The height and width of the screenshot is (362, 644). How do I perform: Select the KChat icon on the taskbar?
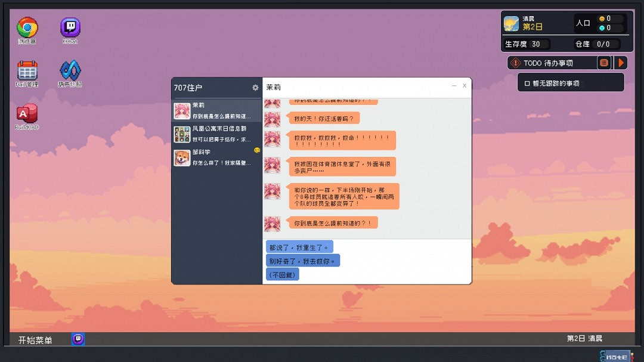pyautogui.click(x=78, y=339)
